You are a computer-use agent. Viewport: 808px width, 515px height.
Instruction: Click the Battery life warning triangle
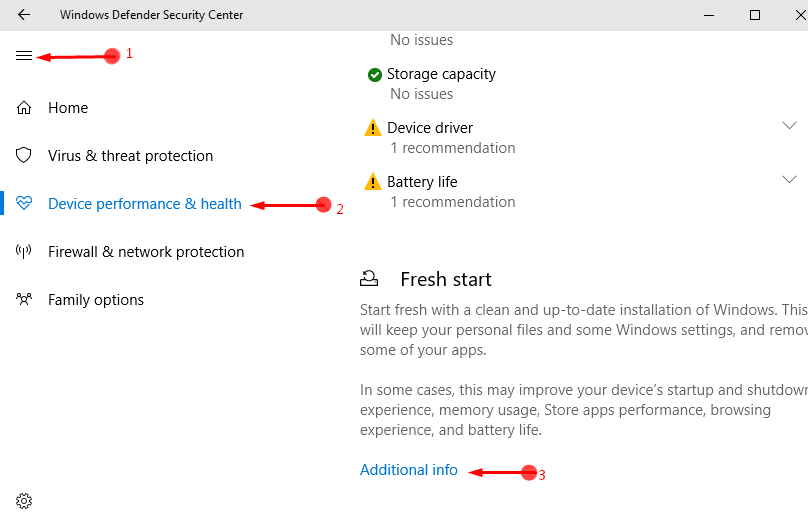373,181
